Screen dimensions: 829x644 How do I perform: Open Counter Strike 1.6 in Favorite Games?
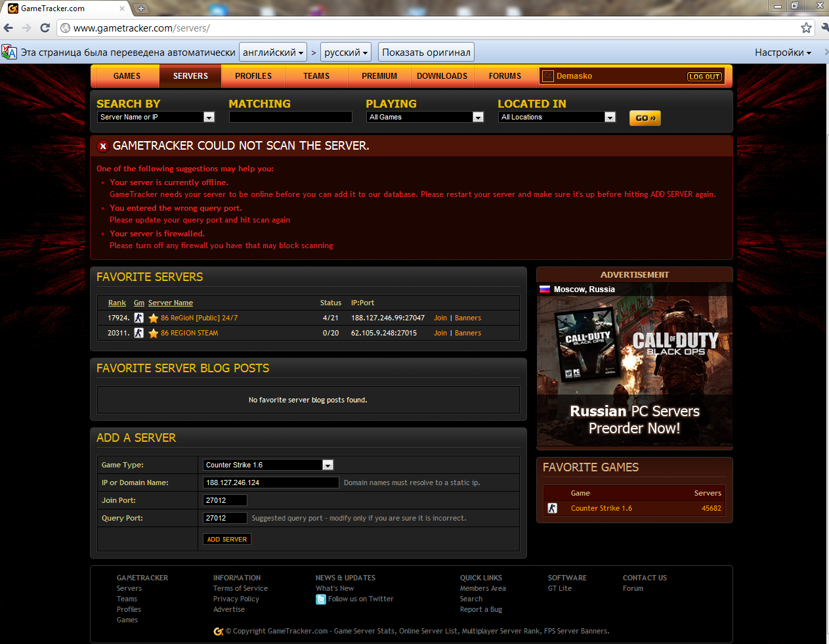[x=601, y=508]
